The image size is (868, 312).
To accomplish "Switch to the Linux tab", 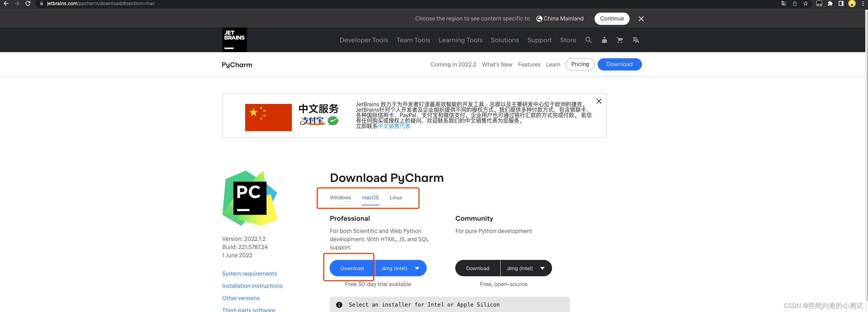I will tap(396, 198).
